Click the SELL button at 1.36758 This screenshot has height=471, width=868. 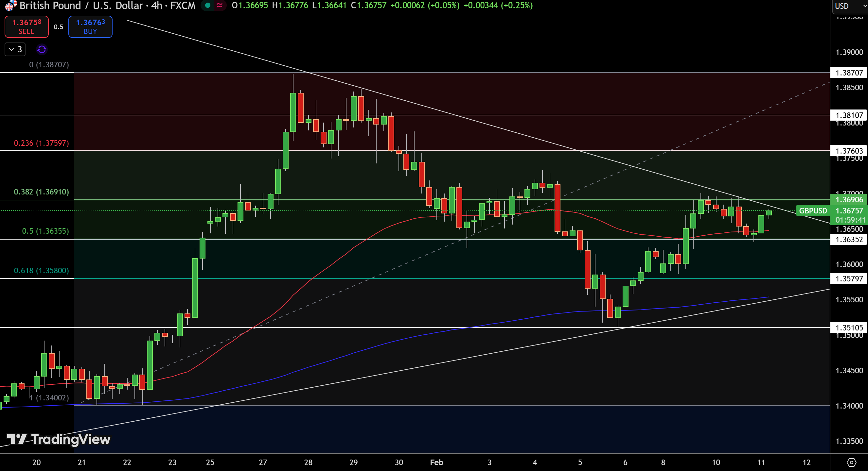tap(27, 26)
